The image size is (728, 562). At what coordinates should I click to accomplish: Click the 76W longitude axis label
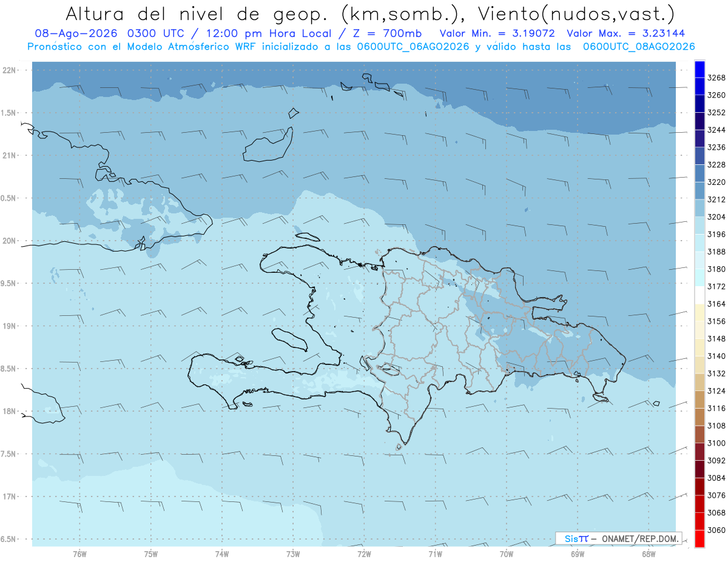pos(79,553)
